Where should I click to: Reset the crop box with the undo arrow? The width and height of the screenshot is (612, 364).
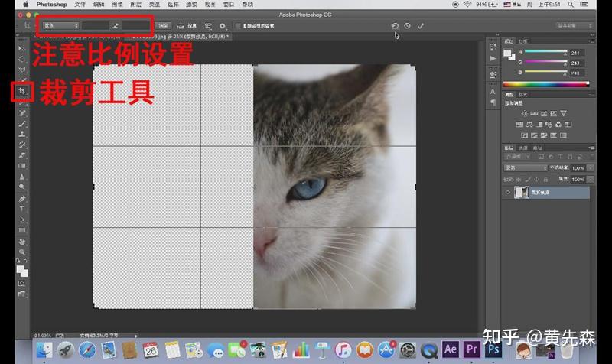point(395,26)
